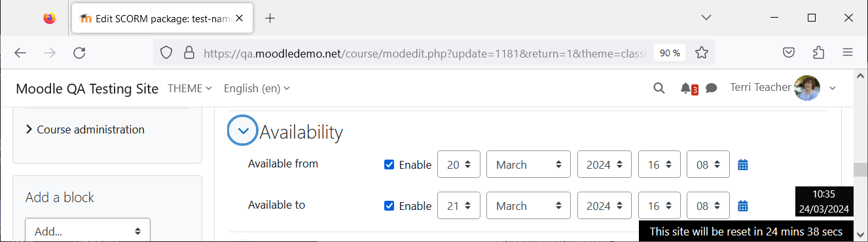Reload the current page
Viewport: 868px width, 242px height.
tap(79, 53)
